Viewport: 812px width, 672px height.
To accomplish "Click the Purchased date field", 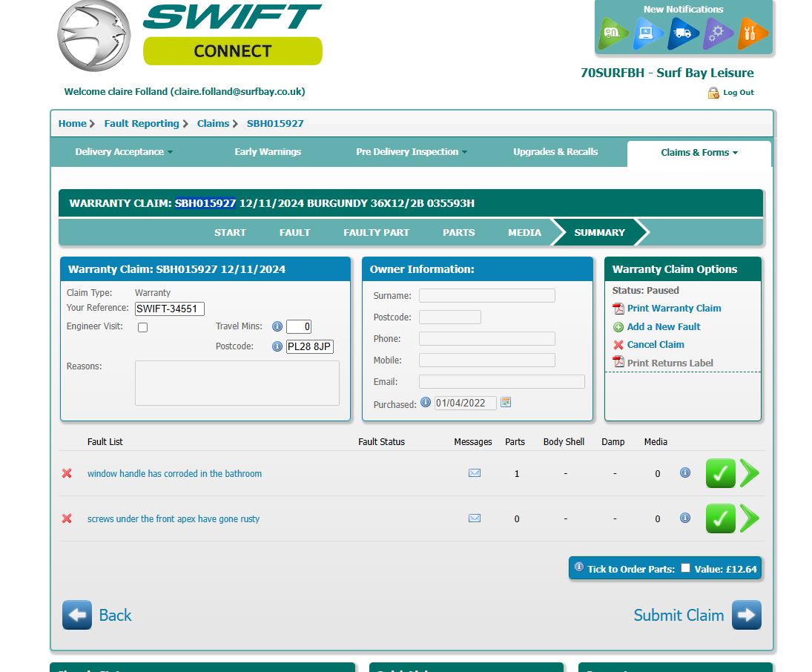I will click(465, 403).
